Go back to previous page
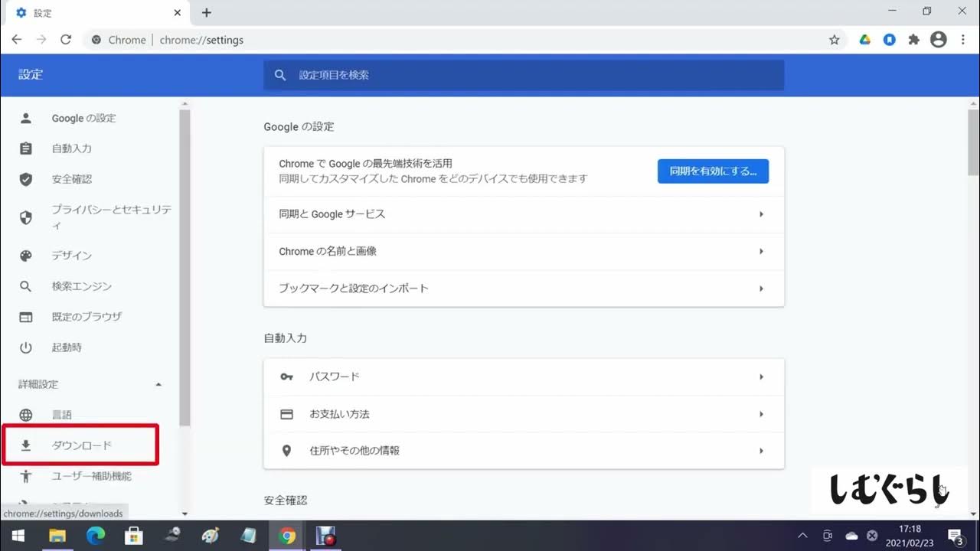 (17, 40)
